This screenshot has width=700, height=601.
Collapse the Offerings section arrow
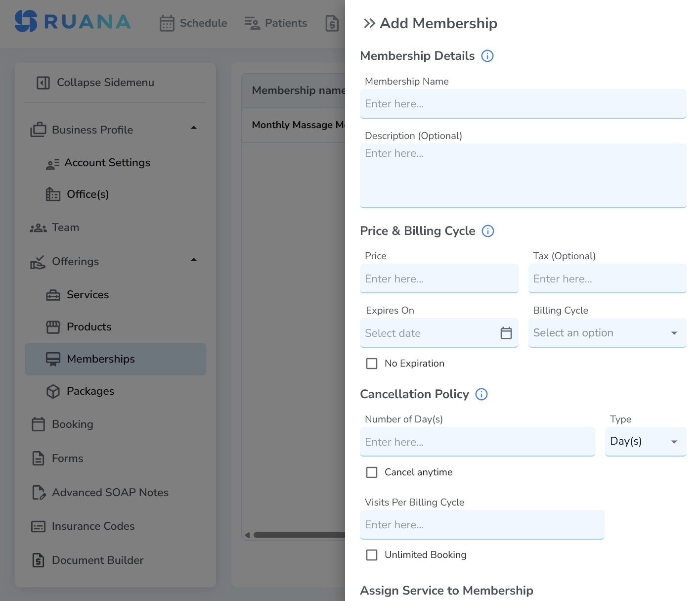coord(194,260)
